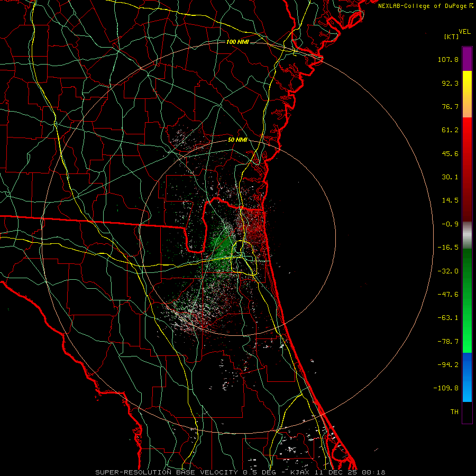Select the -78.7 velocity scale value
The height and width of the screenshot is (476, 476).
tap(448, 342)
